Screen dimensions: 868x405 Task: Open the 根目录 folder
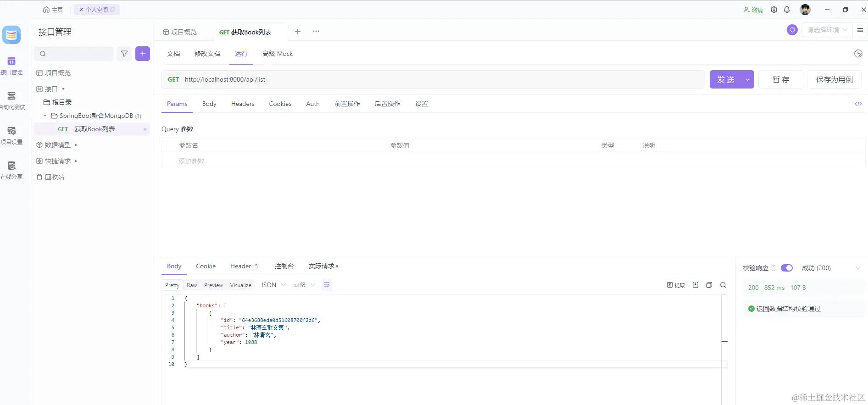(57, 102)
